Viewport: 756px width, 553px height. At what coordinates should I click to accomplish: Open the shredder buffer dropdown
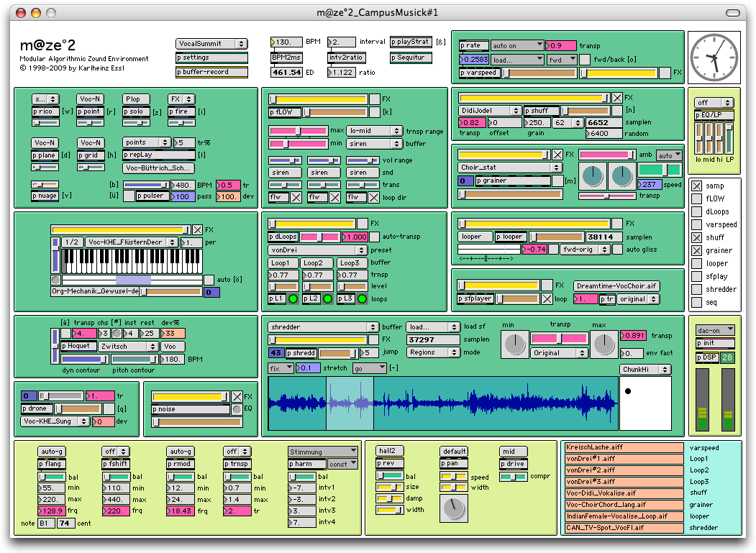tap(323, 327)
